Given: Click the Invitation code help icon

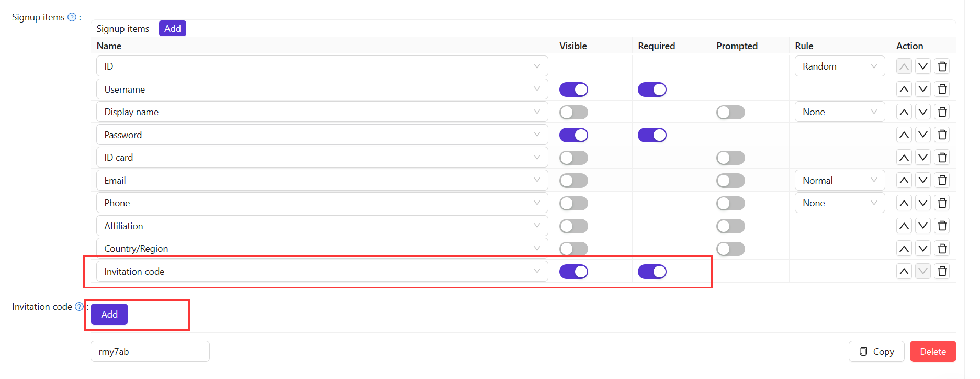Looking at the screenshot, I should pyautogui.click(x=79, y=307).
